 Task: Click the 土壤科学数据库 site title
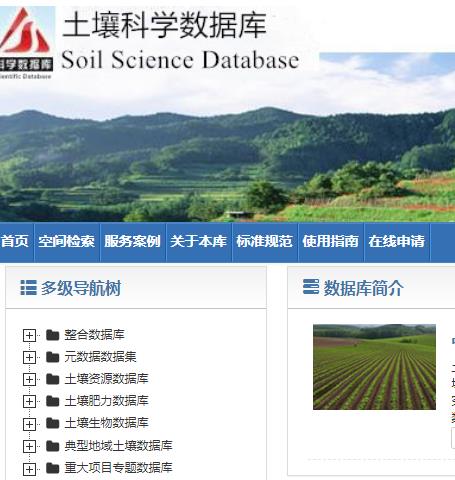click(164, 25)
